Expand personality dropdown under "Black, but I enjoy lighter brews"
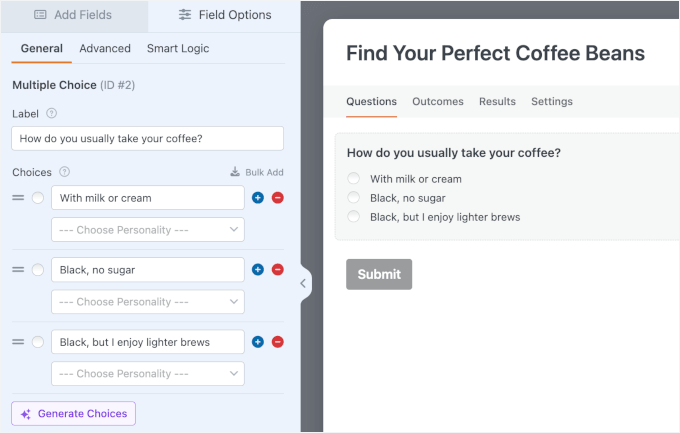Image resolution: width=680 pixels, height=433 pixels. click(x=148, y=374)
